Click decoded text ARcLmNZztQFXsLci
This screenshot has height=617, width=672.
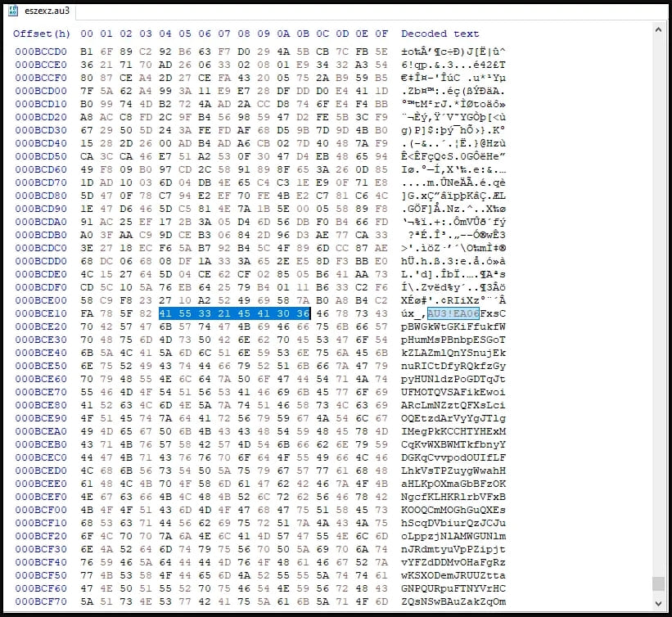click(453, 405)
